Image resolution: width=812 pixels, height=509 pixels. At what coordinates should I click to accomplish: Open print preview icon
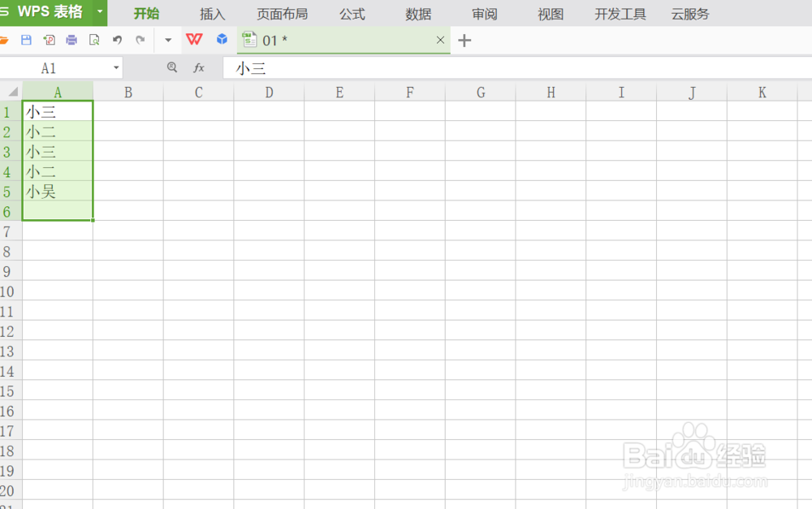tap(94, 40)
